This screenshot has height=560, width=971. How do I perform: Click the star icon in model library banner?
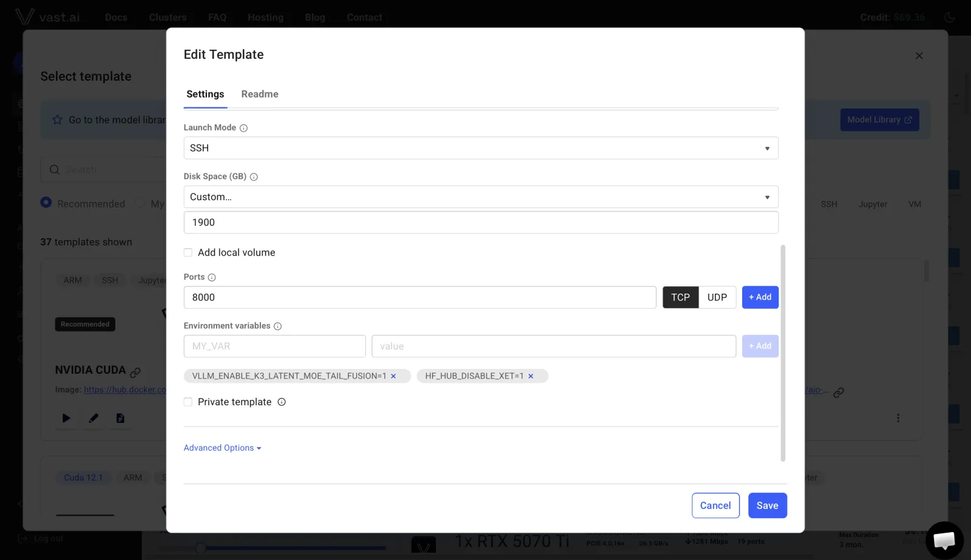pos(57,120)
